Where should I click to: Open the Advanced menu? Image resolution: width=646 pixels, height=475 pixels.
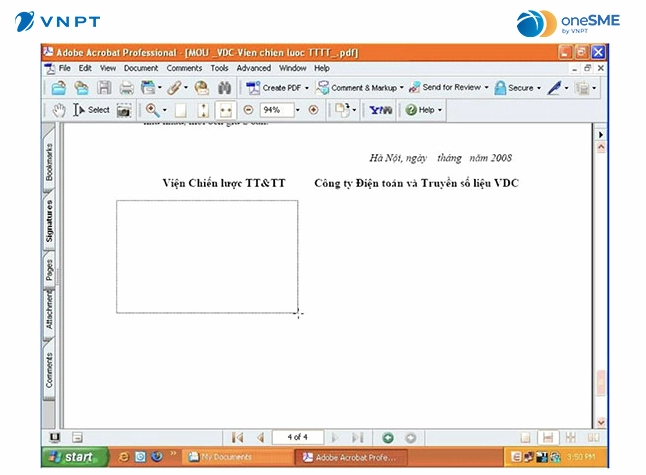click(x=253, y=68)
